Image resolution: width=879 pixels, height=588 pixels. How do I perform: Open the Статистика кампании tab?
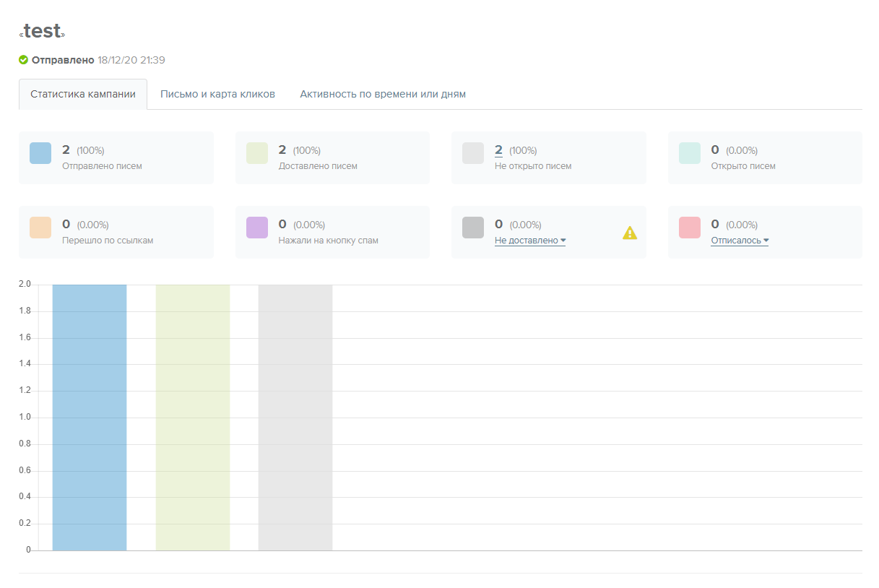pos(83,95)
